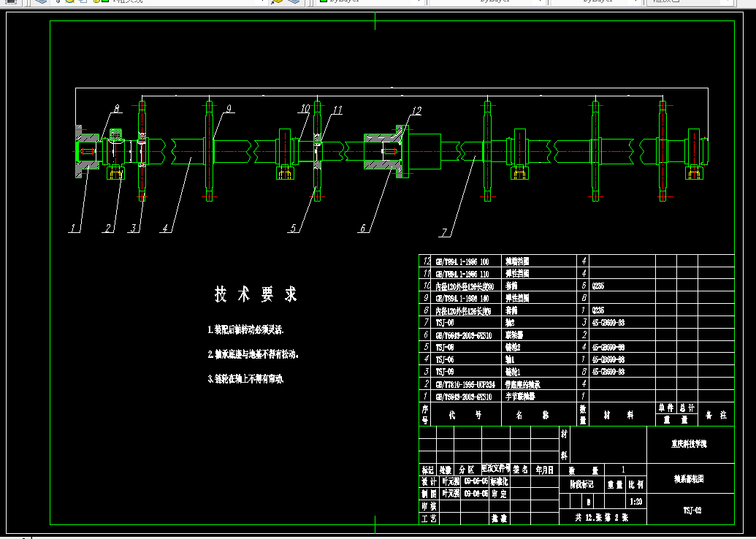Click leader callout number 6 below the shaft

363,228
